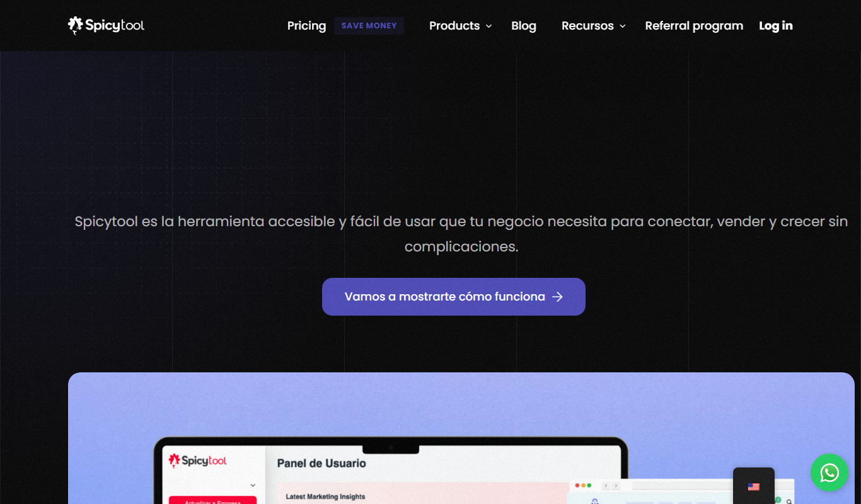Click the Spicytool logo inside laptop mockup
Screen dimensions: 861x504
coord(197,461)
